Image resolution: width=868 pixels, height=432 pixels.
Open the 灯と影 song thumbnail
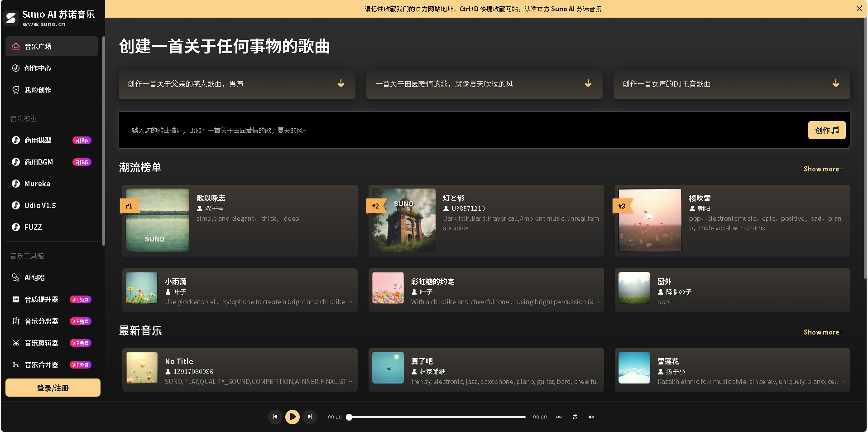402,221
